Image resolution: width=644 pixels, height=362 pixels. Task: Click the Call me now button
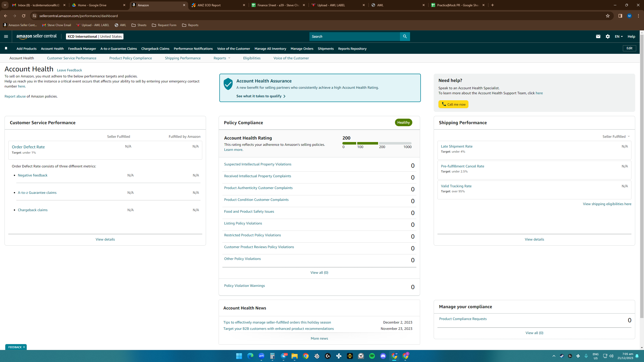[x=453, y=104]
